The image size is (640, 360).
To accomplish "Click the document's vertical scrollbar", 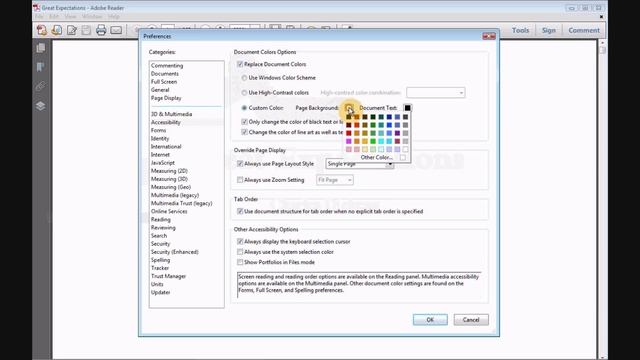I will (603, 200).
